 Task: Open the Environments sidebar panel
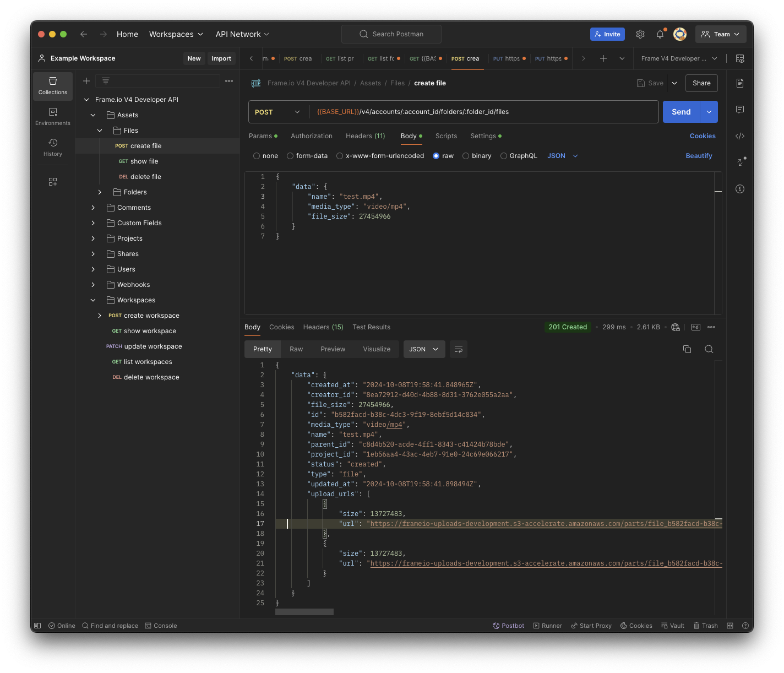[x=53, y=117]
